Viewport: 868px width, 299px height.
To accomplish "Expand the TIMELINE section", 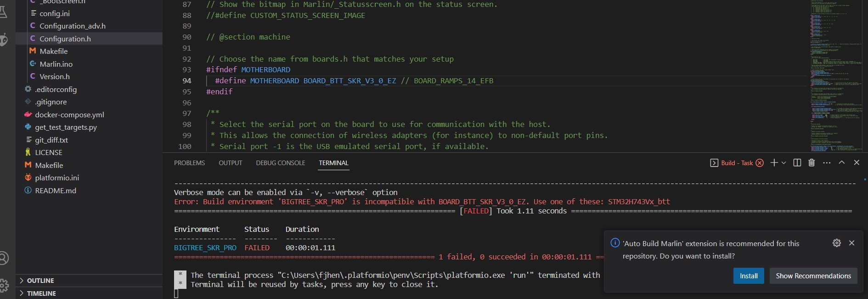I will click(41, 293).
